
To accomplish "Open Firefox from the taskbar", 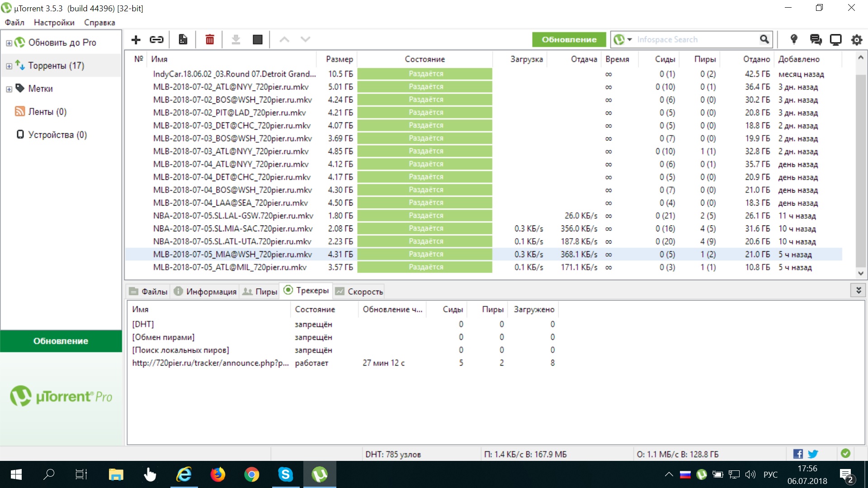I will (x=218, y=474).
